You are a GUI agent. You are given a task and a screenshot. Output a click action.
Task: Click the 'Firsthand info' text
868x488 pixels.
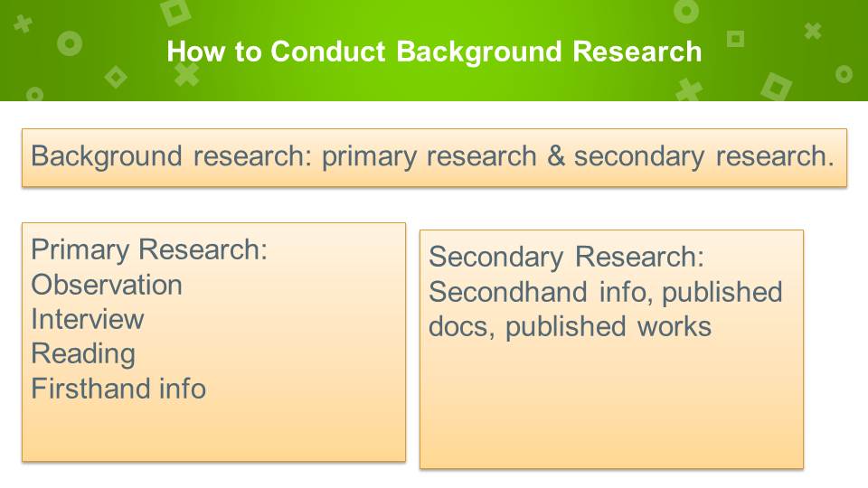pos(118,389)
